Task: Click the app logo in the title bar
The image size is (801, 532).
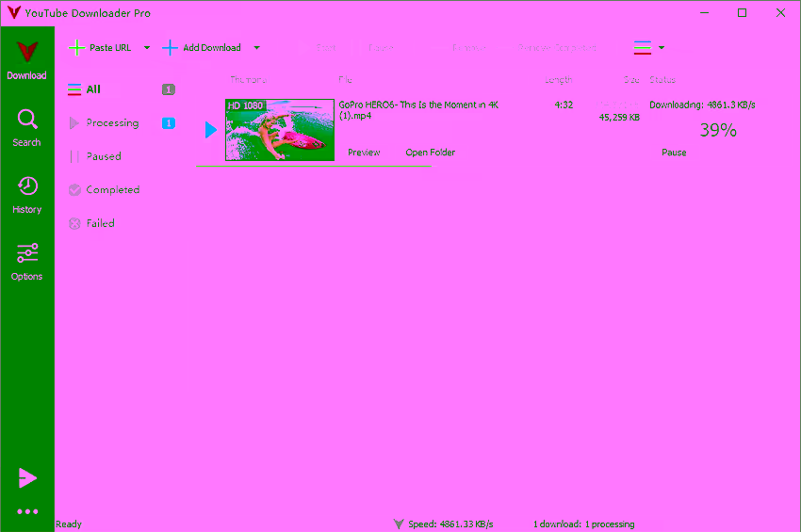Action: click(14, 12)
